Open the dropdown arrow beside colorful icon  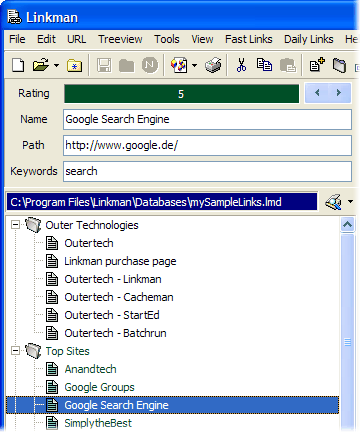pos(194,65)
